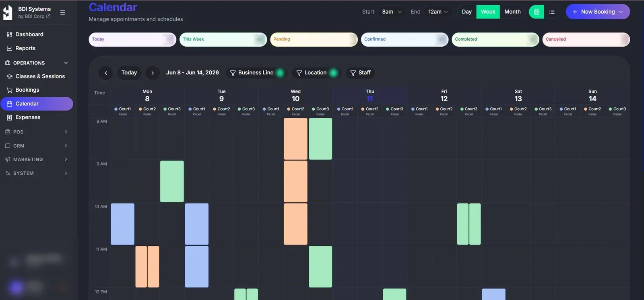The image size is (644, 300).
Task: Switch to Week view
Action: (x=488, y=12)
